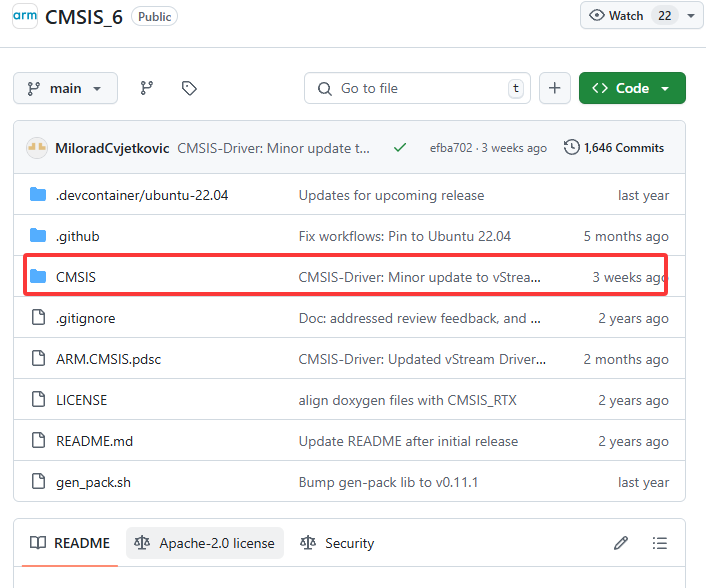The image size is (706, 588).
Task: Open the ARM.CMSIS.pdsc file
Action: 109,359
